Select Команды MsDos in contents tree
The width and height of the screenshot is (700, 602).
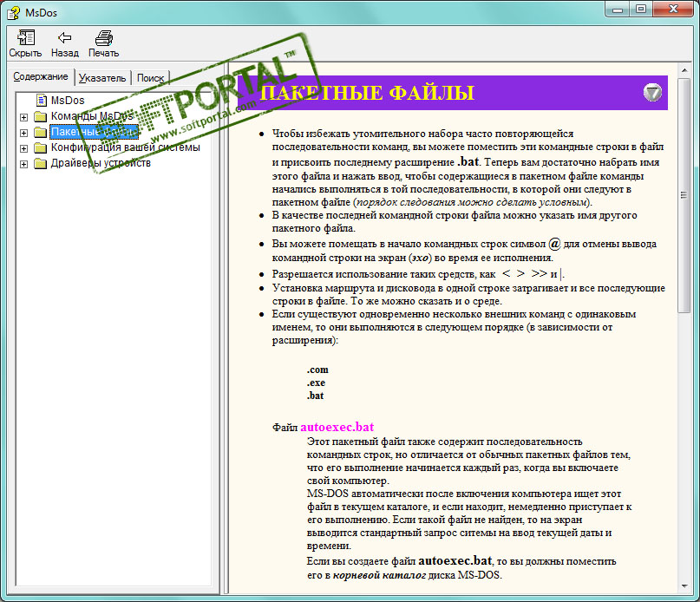pyautogui.click(x=92, y=116)
